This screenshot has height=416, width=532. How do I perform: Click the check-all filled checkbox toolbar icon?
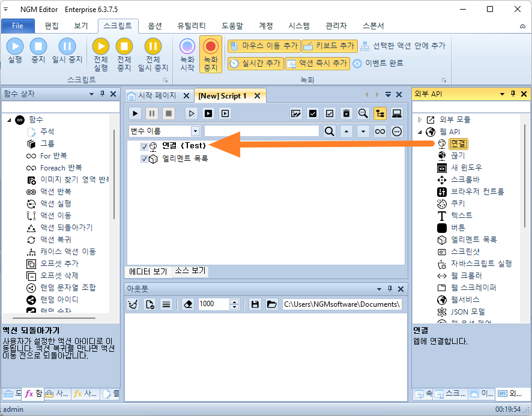pyautogui.click(x=312, y=113)
